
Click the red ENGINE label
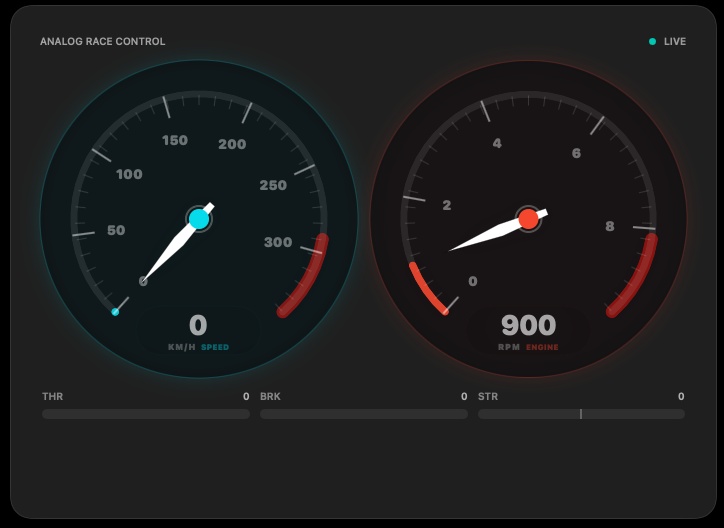(x=542, y=347)
